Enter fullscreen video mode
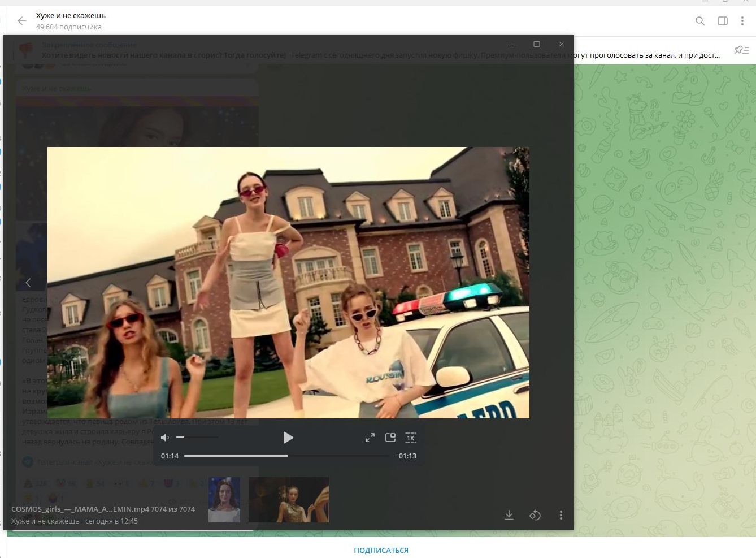756x558 pixels. click(x=370, y=438)
